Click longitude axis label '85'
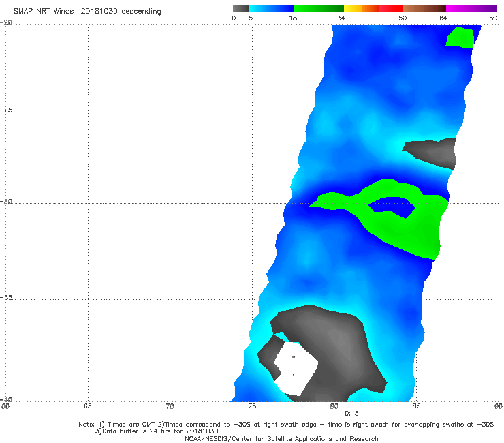This screenshot has width=504, height=443. point(416,406)
